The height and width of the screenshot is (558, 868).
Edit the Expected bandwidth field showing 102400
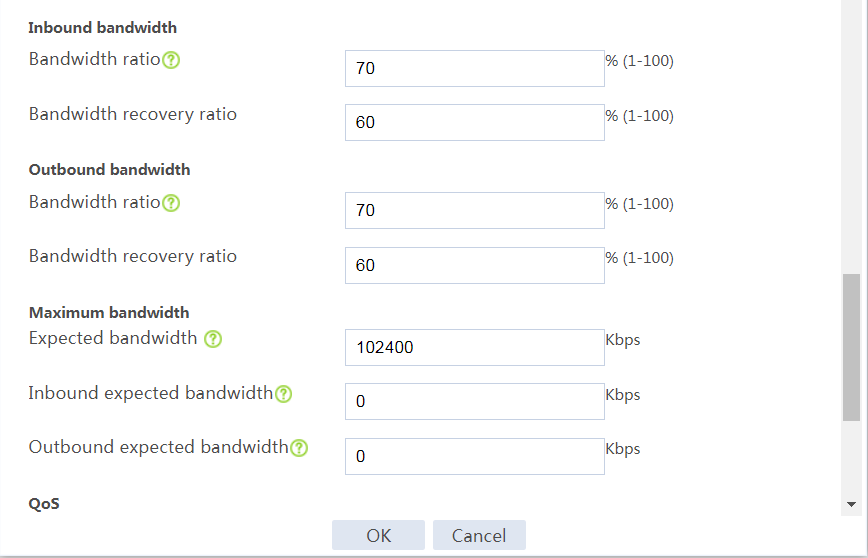click(x=474, y=348)
